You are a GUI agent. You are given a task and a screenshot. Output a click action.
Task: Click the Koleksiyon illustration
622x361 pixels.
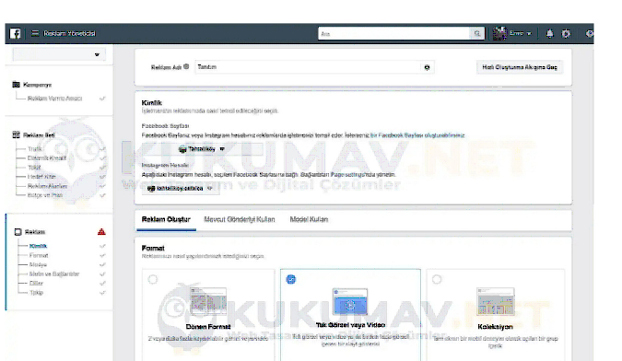pos(495,301)
